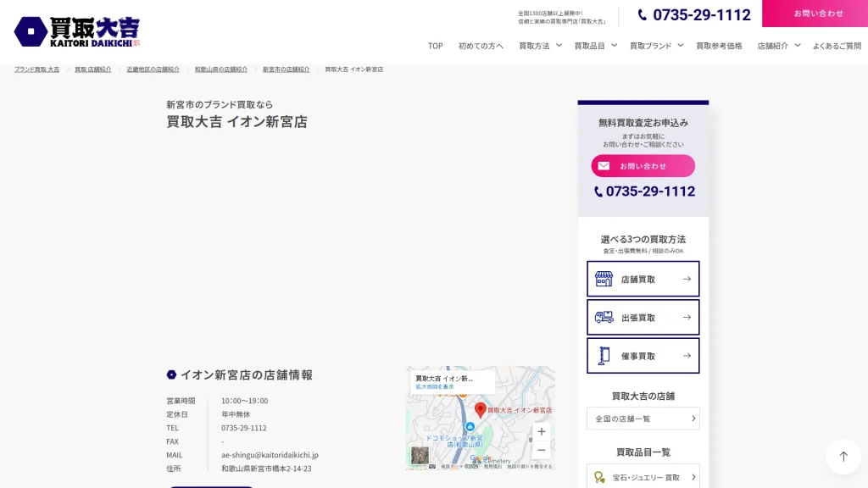The image size is (868, 488).
Task: Open the 初めての方へ menu item
Action: tap(481, 46)
